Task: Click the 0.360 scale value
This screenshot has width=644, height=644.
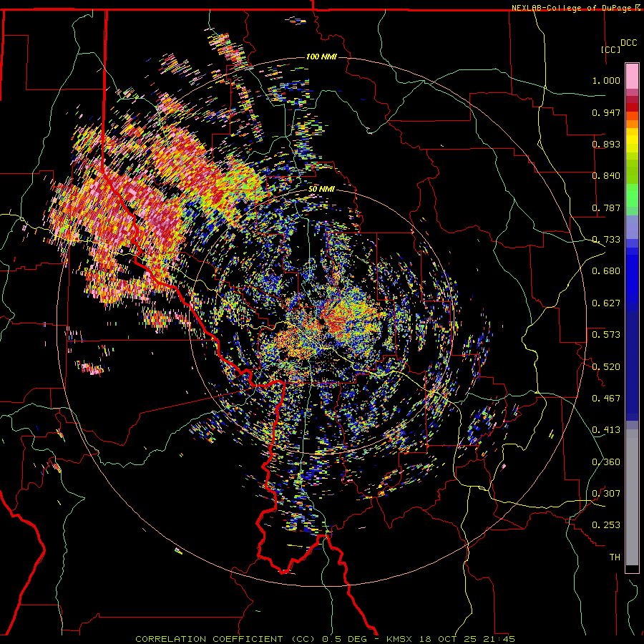Action: 606,462
